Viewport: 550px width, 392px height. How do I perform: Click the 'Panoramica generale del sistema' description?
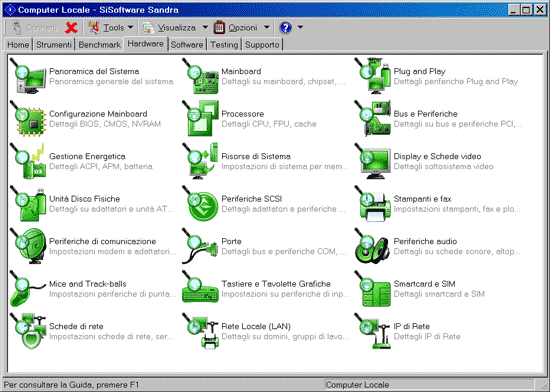(111, 82)
